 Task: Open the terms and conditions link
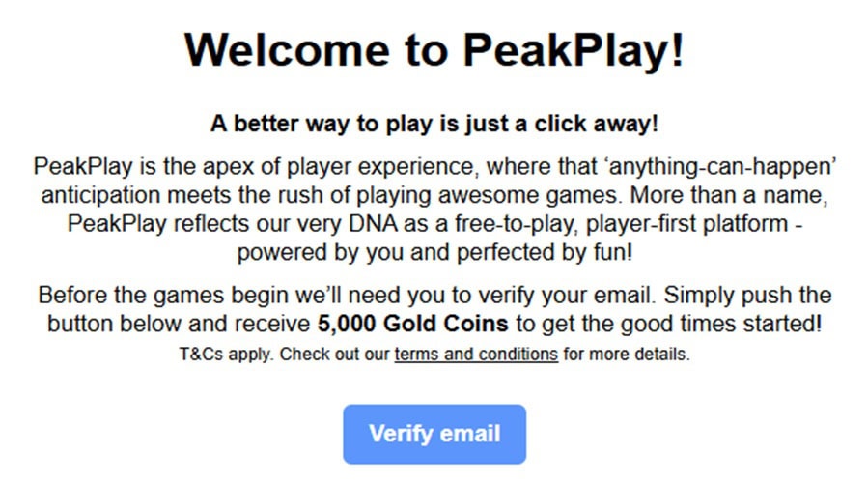pyautogui.click(x=475, y=354)
